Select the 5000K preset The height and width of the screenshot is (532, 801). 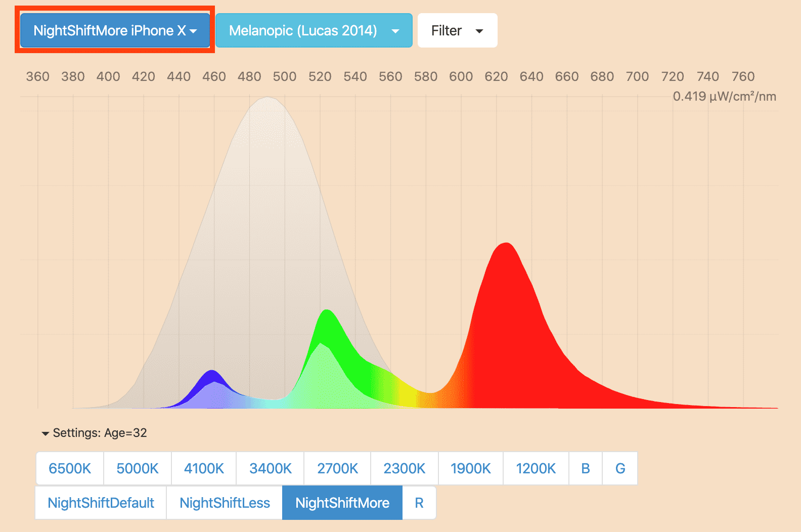[x=138, y=468]
